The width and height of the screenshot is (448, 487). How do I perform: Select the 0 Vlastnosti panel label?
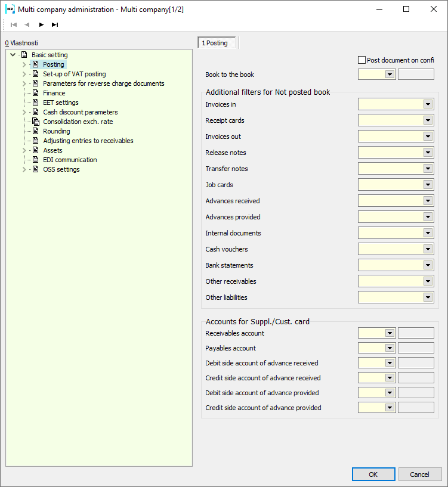click(21, 44)
